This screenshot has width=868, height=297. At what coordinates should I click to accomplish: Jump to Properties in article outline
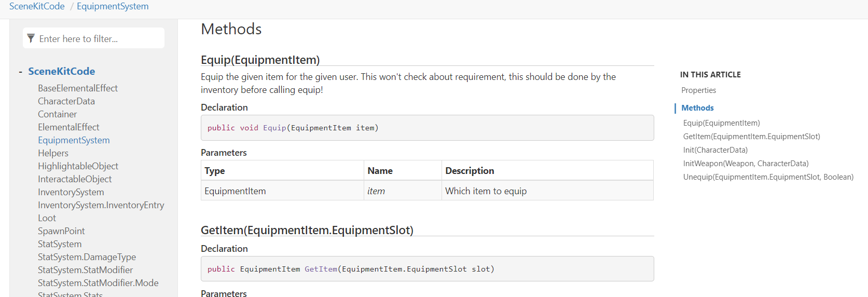pyautogui.click(x=698, y=90)
